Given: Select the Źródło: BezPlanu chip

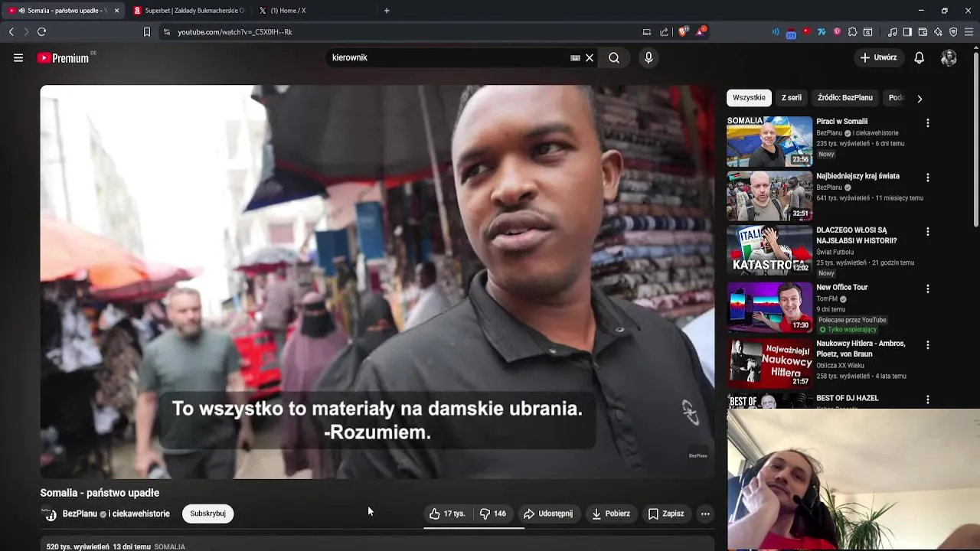Looking at the screenshot, I should pos(844,98).
